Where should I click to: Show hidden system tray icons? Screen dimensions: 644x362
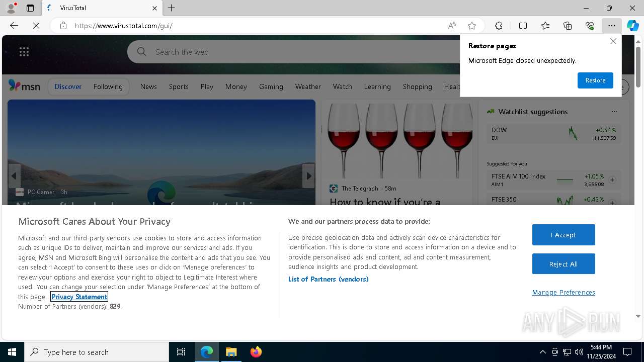pyautogui.click(x=542, y=352)
